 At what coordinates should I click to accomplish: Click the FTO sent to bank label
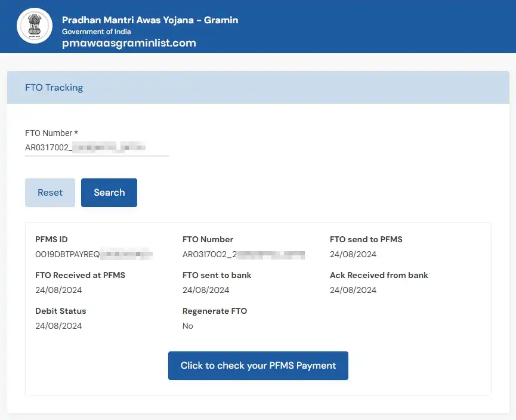tap(217, 275)
